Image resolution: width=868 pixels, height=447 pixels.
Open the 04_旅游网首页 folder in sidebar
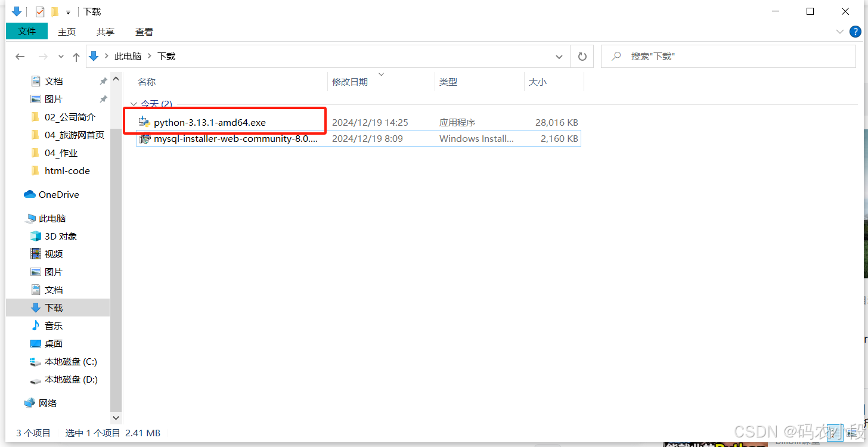(75, 135)
